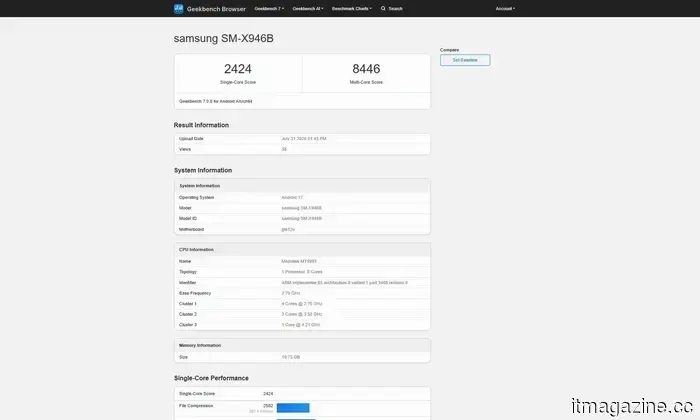Select the 8446 multi-core score value
Screen dimensions: 700x420
(366, 69)
